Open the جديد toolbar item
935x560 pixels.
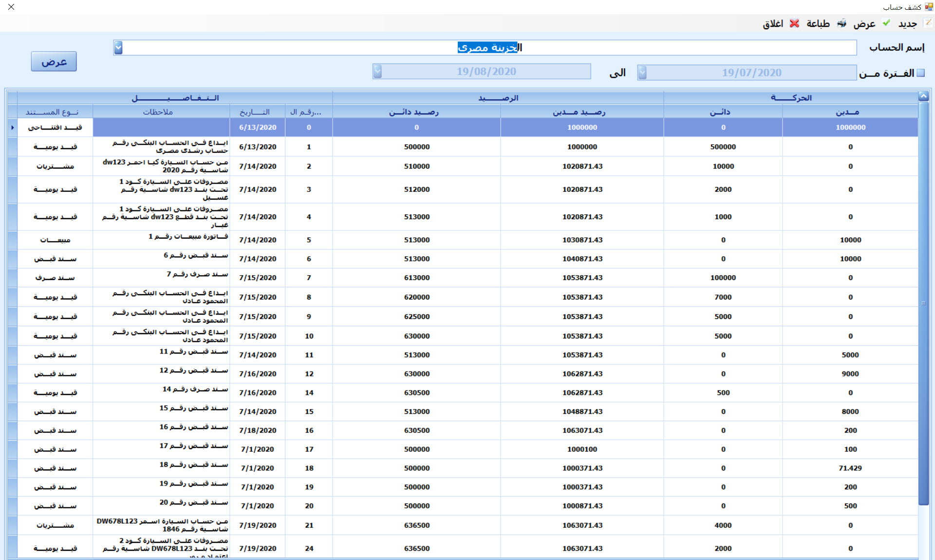[x=908, y=23]
